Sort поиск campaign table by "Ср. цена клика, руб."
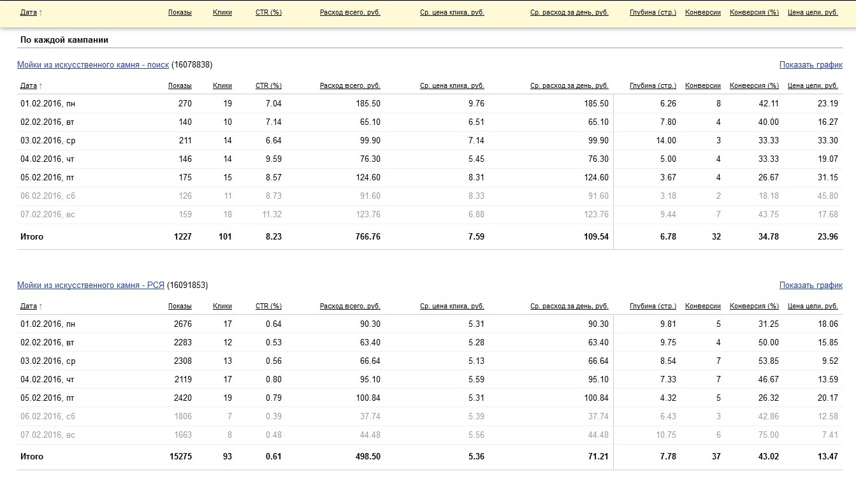856x504 pixels. 452,86
